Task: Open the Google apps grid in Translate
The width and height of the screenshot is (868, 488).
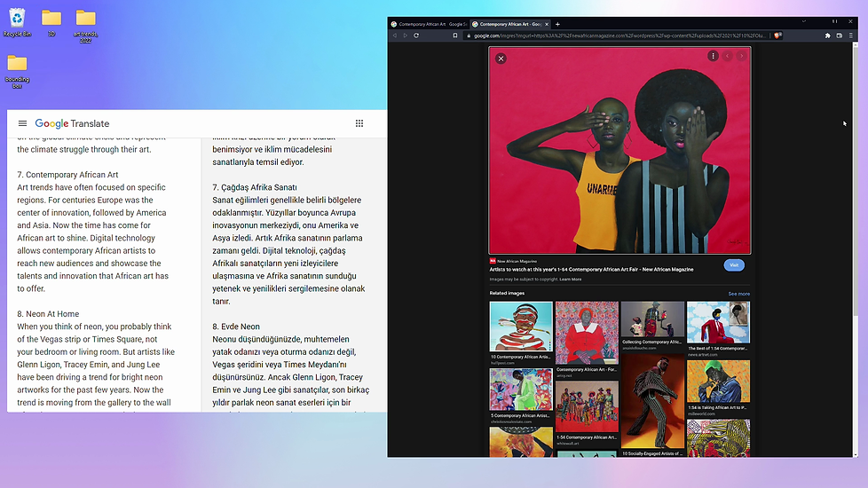Action: click(359, 123)
